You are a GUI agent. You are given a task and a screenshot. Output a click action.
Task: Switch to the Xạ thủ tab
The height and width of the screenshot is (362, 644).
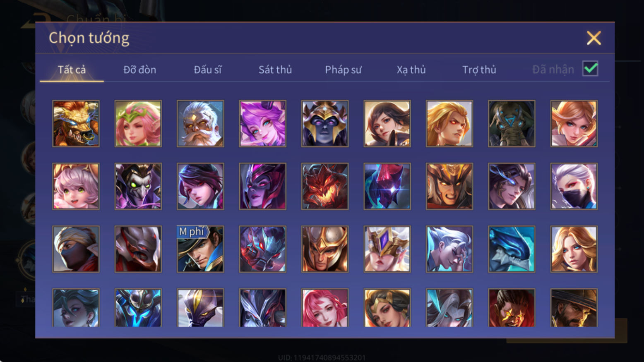411,70
